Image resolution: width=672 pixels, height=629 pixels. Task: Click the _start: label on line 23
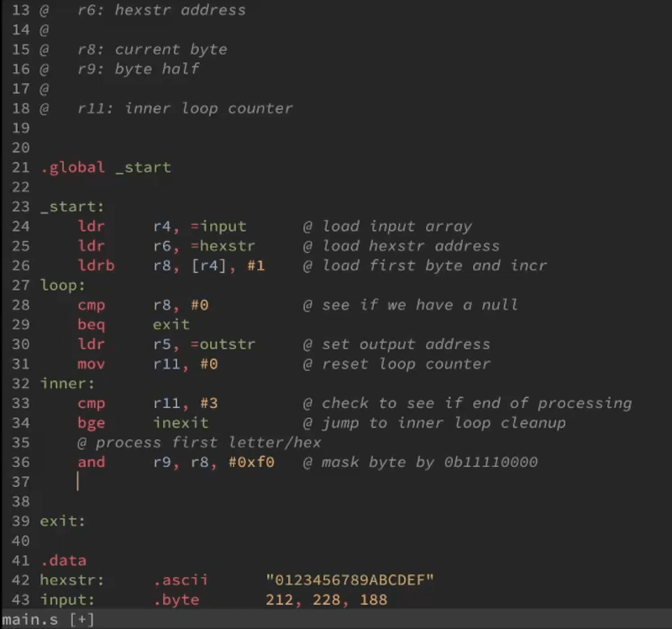coord(73,207)
